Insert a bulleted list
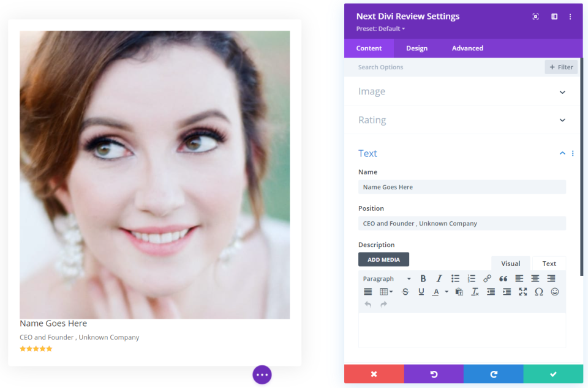588x388 pixels. pos(455,278)
